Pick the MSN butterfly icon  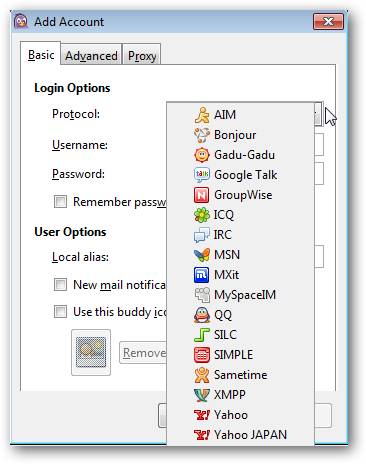pos(202,255)
